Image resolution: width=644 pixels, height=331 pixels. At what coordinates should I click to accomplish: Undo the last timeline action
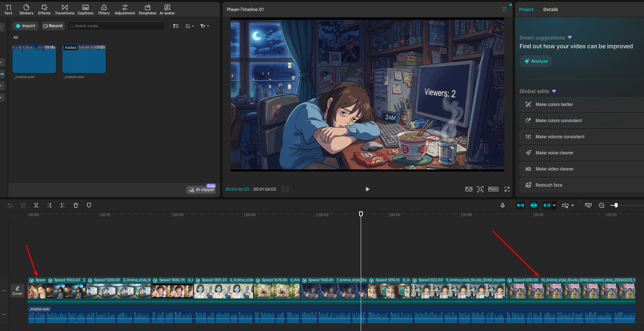click(10, 205)
